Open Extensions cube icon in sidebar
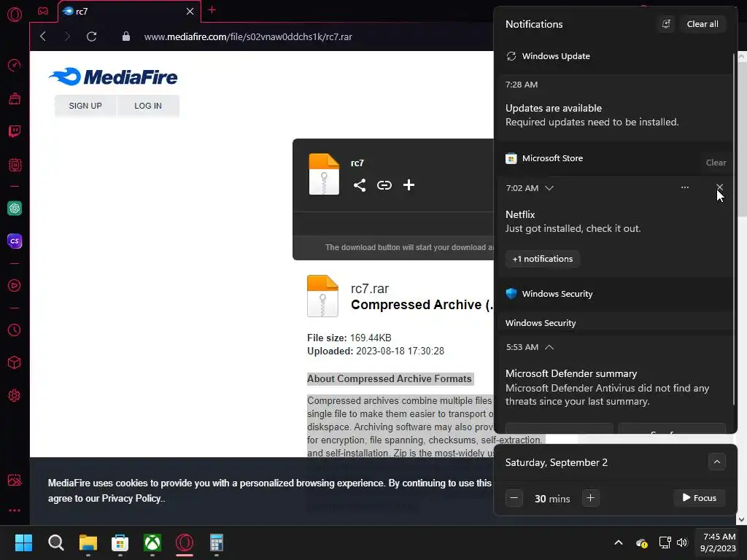This screenshot has height=560, width=747. pyautogui.click(x=15, y=363)
